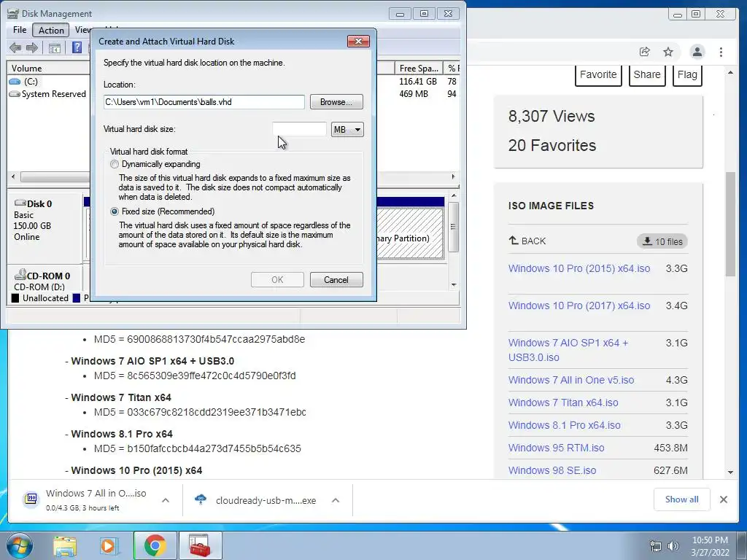
Task: Select the Fixed size (Recommended) radio button
Action: [115, 211]
